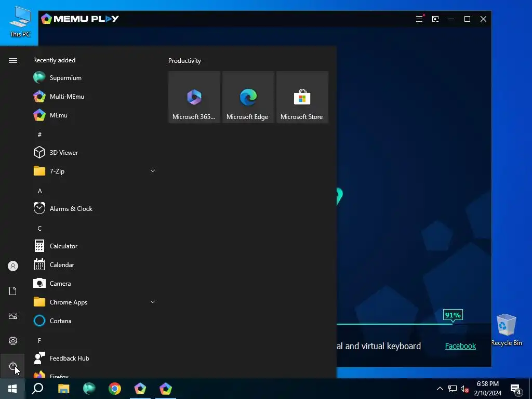Open Supermium from the taskbar
Image resolution: width=532 pixels, height=399 pixels.
coord(89,389)
